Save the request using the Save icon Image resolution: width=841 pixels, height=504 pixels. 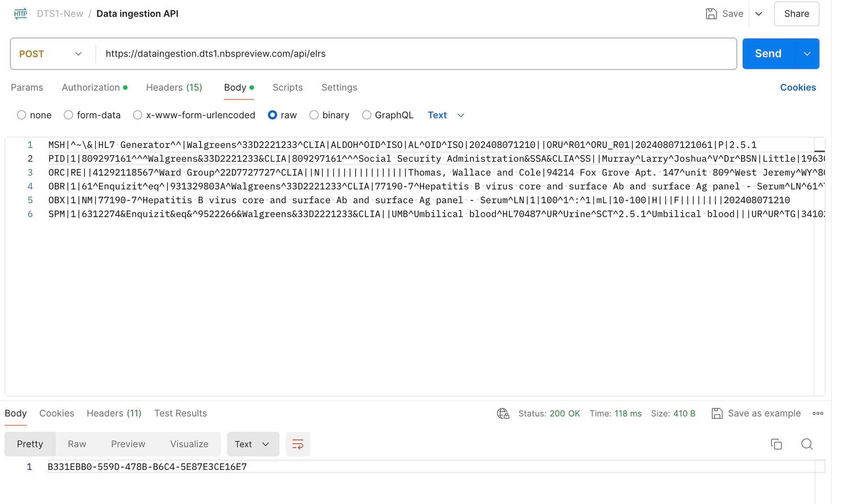click(711, 14)
